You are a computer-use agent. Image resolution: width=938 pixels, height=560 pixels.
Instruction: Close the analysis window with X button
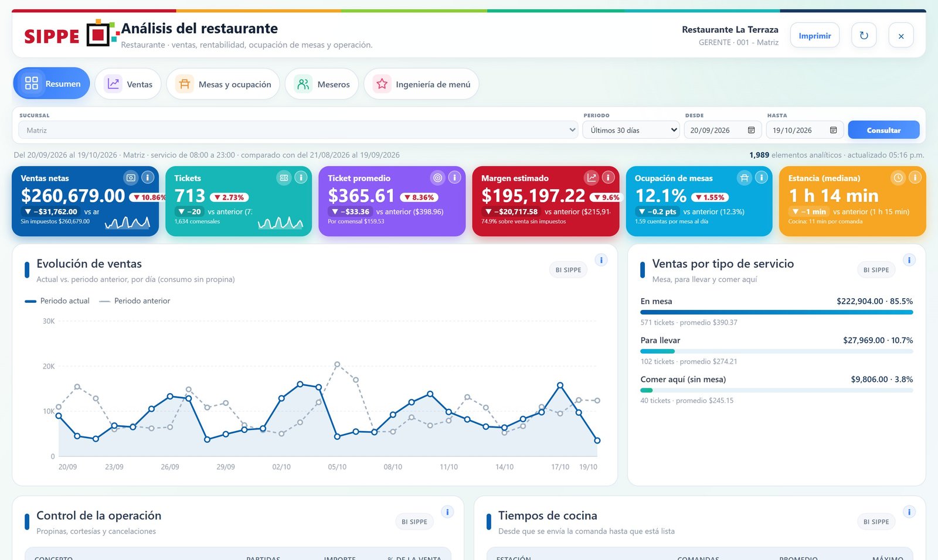click(x=901, y=35)
